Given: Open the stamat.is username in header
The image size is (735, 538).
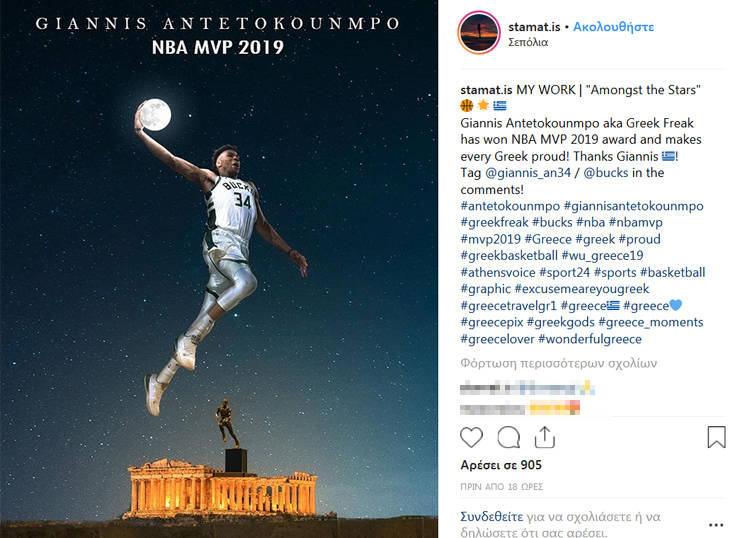Looking at the screenshot, I should coord(534,27).
